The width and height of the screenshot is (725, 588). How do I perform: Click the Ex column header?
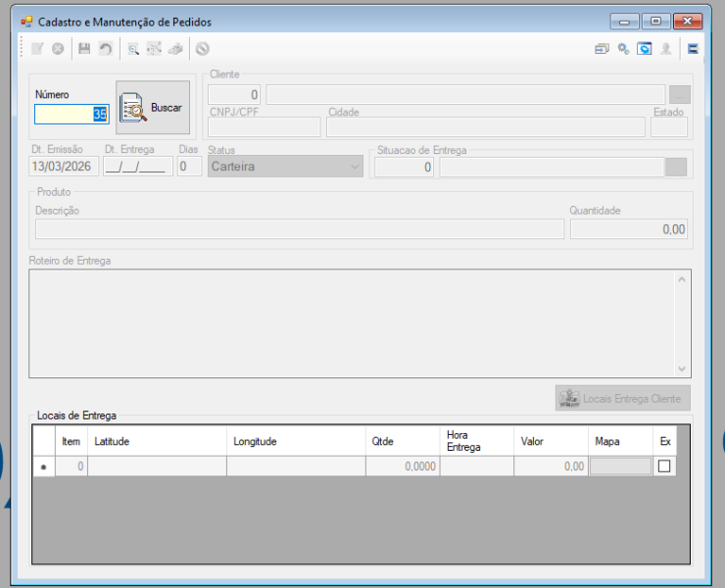[x=665, y=441]
